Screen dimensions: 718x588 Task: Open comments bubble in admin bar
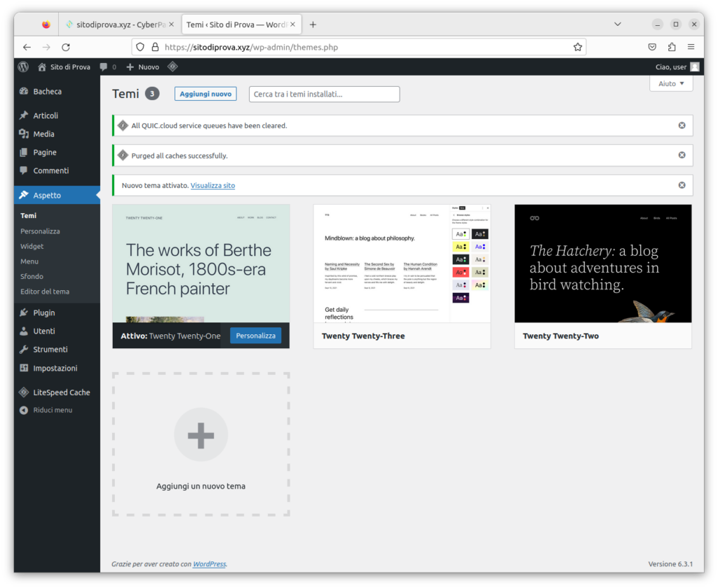[104, 67]
